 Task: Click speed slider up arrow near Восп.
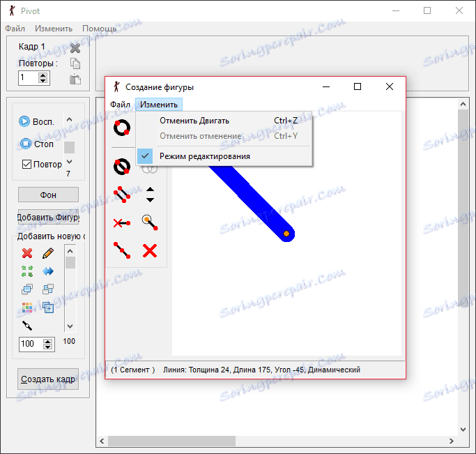pos(69,119)
